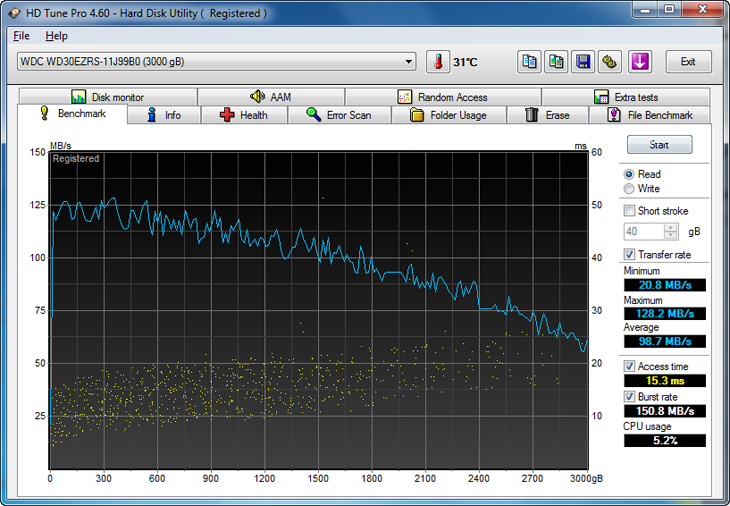This screenshot has width=730, height=506.
Task: Click the thermometer temperature icon
Action: (x=438, y=62)
